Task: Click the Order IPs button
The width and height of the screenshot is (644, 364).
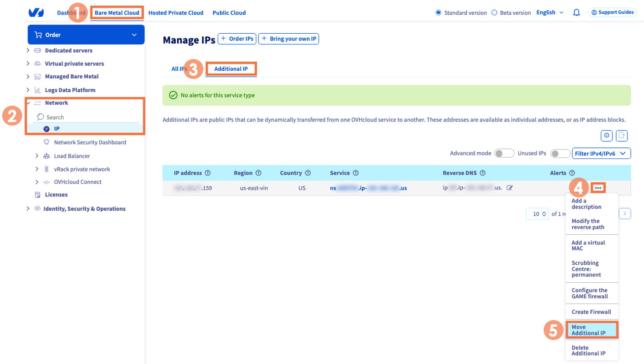Action: tap(237, 39)
